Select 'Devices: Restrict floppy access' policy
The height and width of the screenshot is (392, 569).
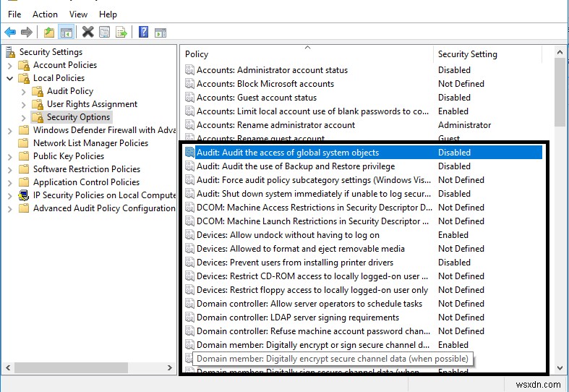pyautogui.click(x=363, y=290)
